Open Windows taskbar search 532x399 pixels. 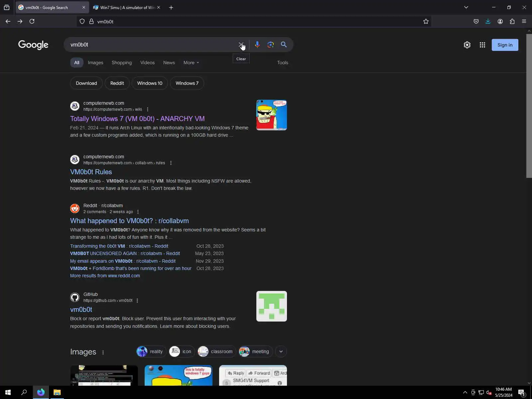point(24,392)
